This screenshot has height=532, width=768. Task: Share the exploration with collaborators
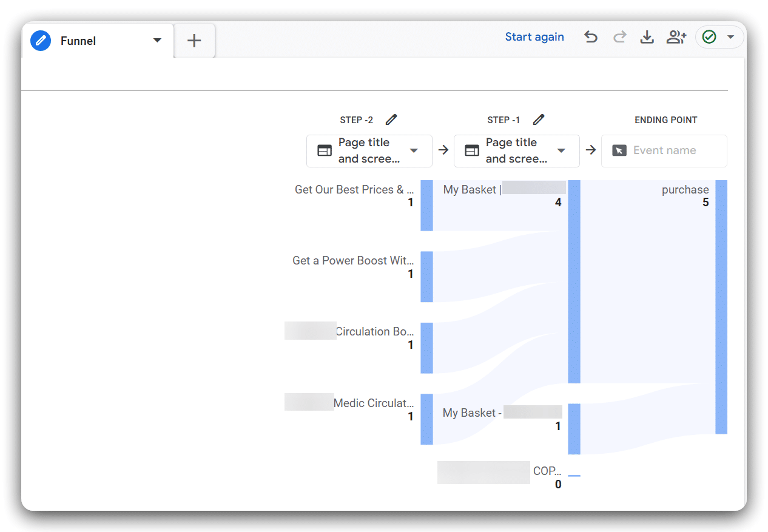tap(676, 37)
